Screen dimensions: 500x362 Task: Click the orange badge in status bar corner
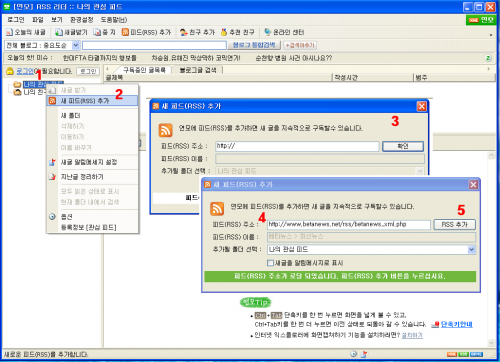pyautogui.click(x=452, y=354)
